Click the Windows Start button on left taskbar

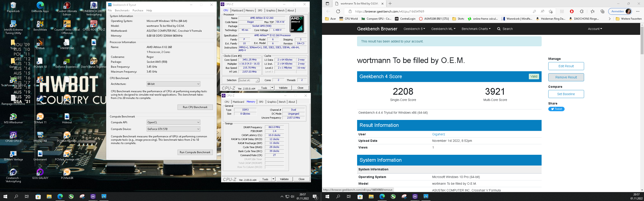pos(5,197)
